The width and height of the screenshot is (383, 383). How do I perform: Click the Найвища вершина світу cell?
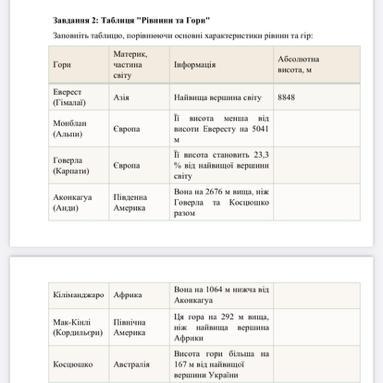click(x=221, y=97)
